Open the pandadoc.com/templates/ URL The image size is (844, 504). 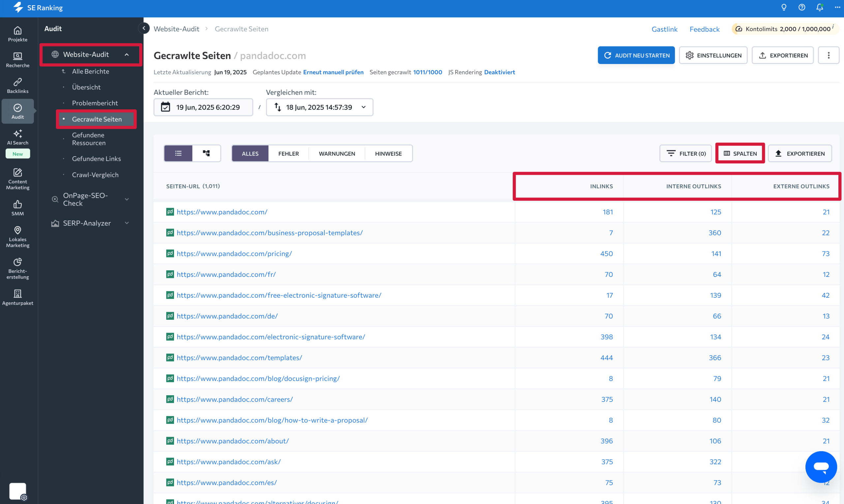point(239,358)
